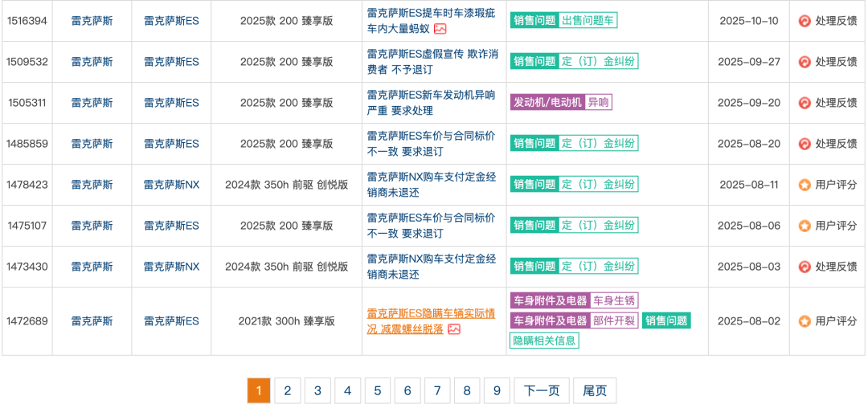Image resolution: width=868 pixels, height=408 pixels.
Task: Open complaint 虚假宣传 欺诈消费者 不予退订
Action: click(x=433, y=62)
